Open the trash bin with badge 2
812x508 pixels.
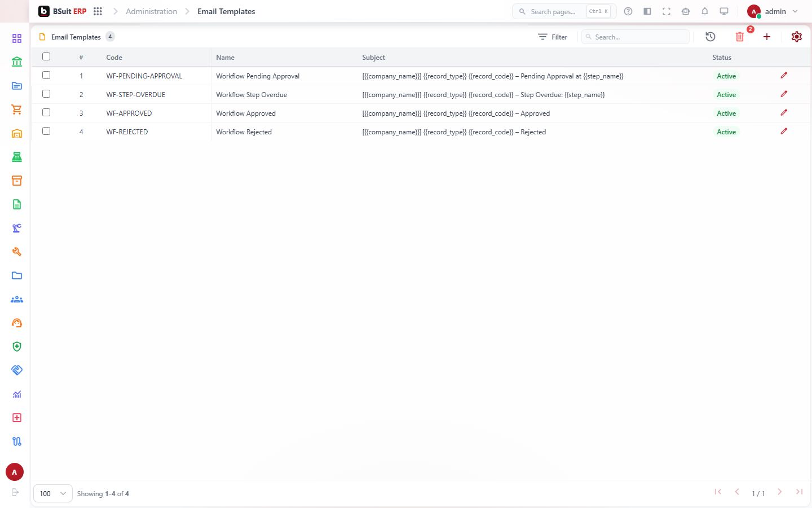740,37
